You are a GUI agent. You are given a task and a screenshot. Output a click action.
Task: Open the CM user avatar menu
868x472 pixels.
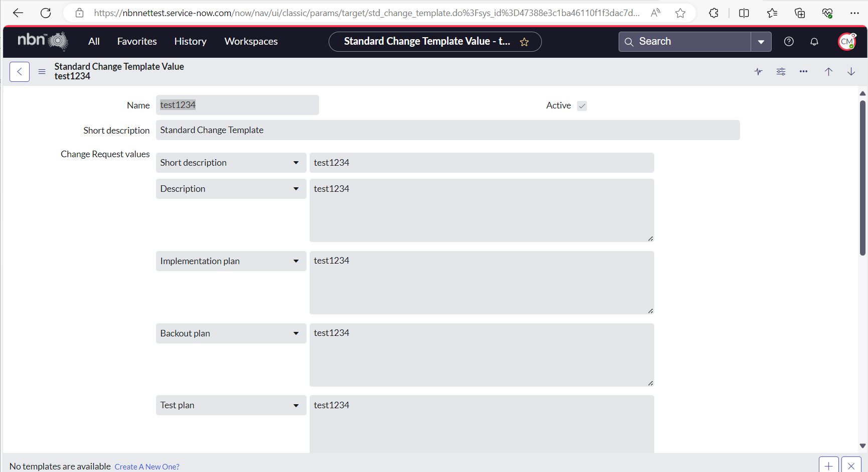[846, 42]
